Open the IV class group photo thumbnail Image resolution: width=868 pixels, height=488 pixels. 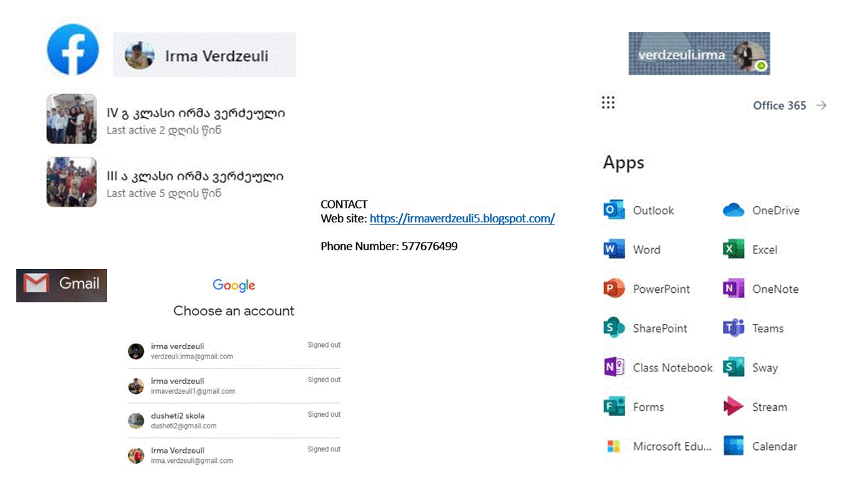72,119
